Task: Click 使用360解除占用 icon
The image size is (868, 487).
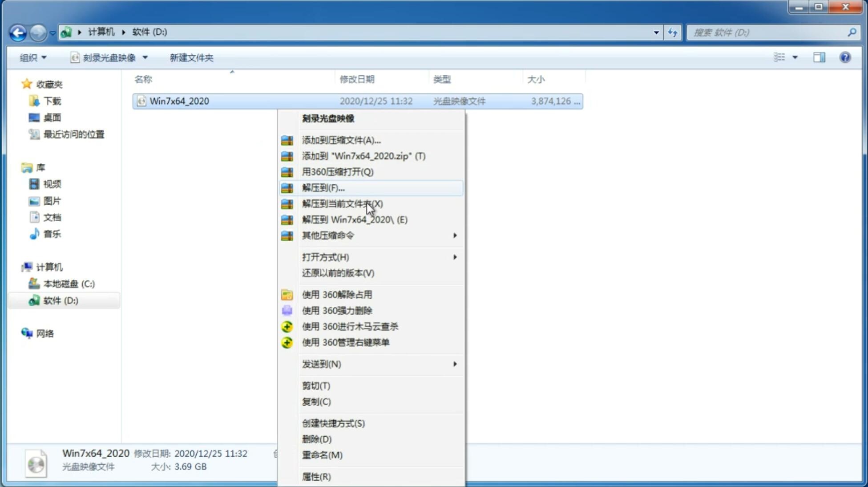Action: (287, 294)
